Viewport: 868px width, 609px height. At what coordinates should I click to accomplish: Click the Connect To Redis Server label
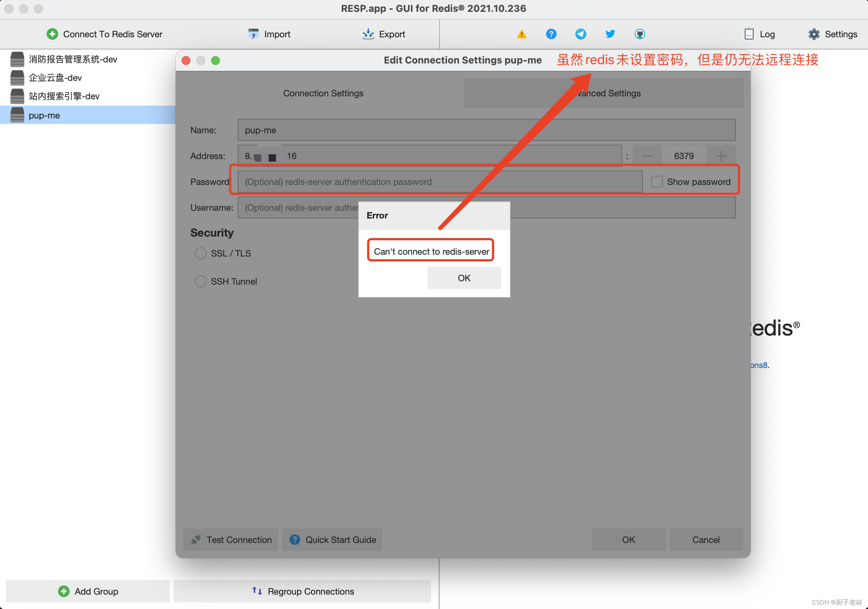pos(113,34)
